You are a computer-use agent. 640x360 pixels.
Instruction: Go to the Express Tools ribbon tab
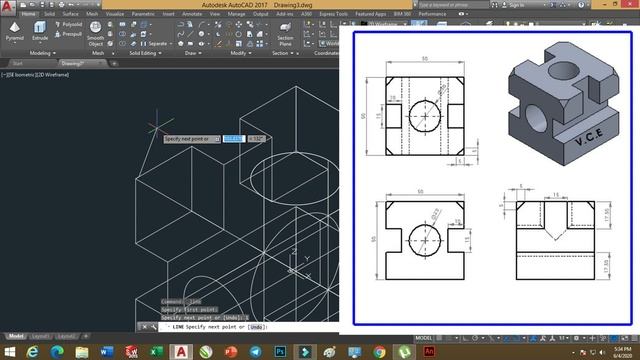pyautogui.click(x=334, y=14)
